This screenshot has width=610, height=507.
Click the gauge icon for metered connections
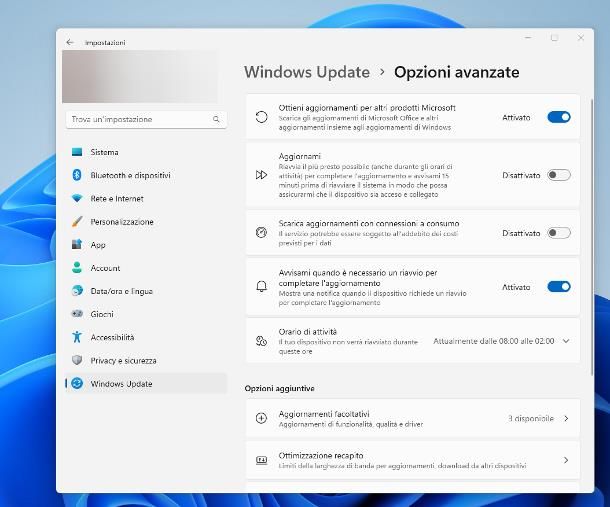click(x=261, y=232)
